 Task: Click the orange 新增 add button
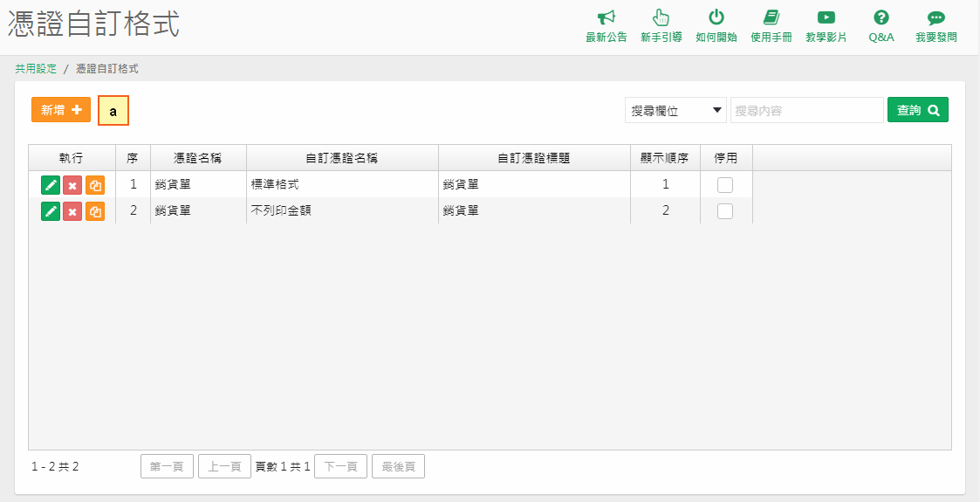[61, 110]
